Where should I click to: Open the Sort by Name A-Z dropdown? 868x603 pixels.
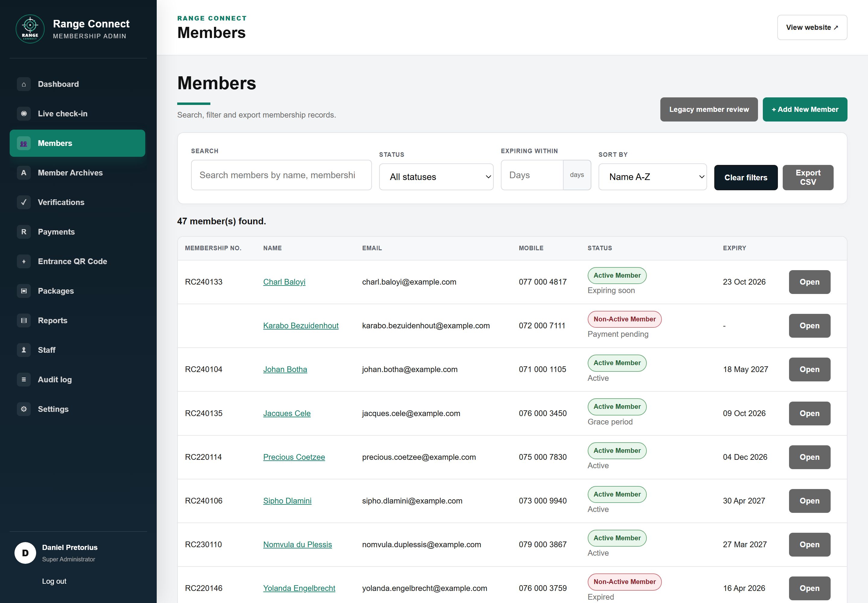coord(652,177)
